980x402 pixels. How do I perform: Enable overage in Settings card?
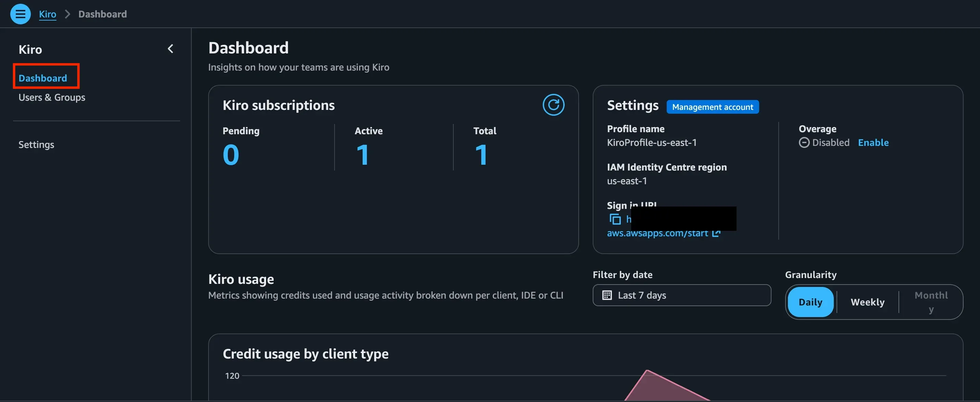[873, 143]
